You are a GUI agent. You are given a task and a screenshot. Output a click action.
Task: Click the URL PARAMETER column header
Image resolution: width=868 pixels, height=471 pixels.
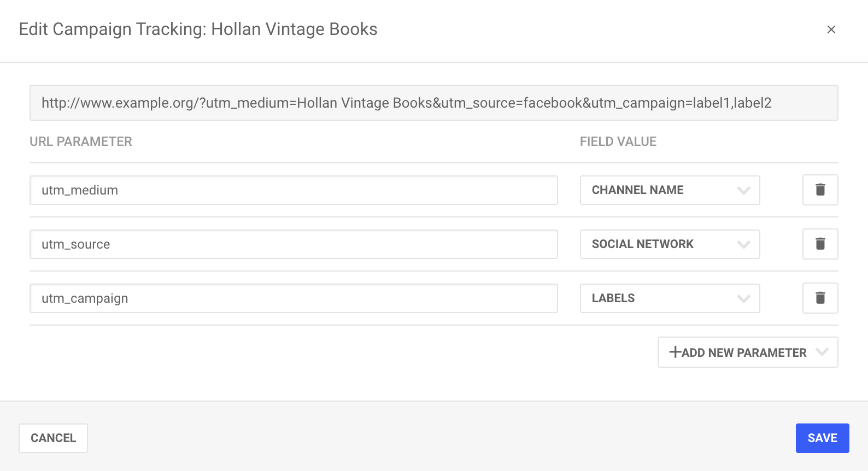[x=81, y=142]
